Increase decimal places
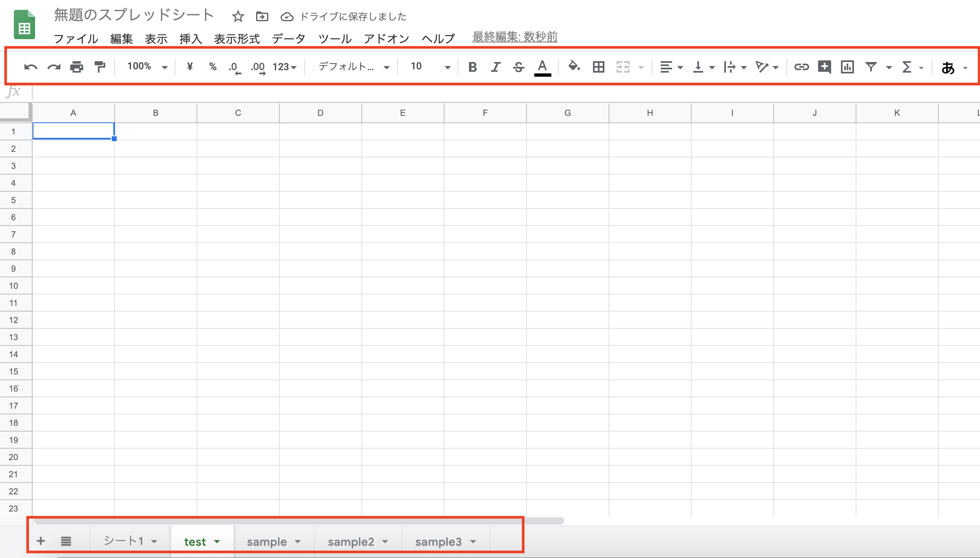Viewport: 980px width, 558px height. pos(258,67)
